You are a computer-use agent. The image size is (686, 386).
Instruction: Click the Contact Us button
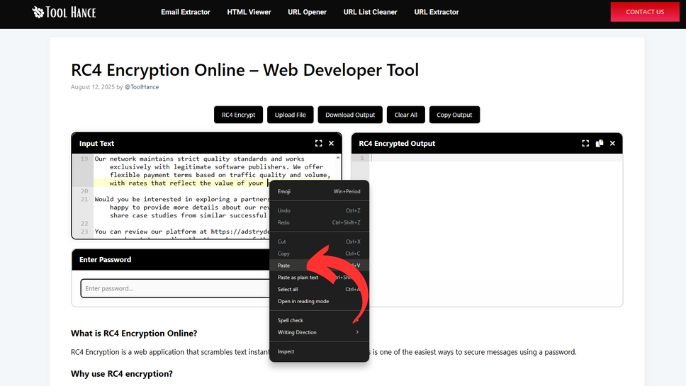pyautogui.click(x=645, y=12)
